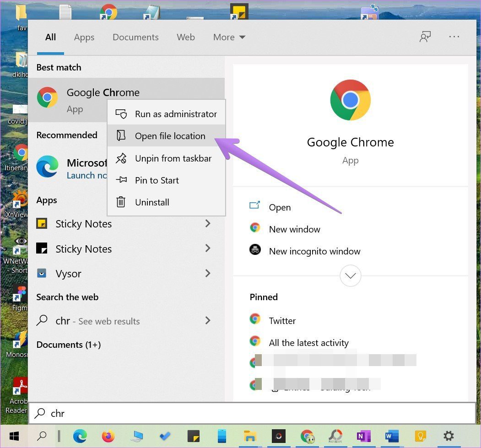Open Settings gear in the taskbar
This screenshot has height=448, width=481.
[449, 436]
